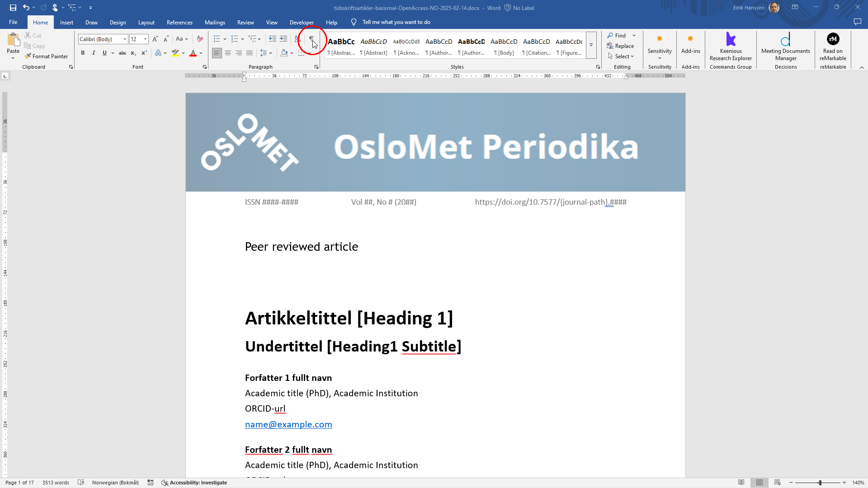The image size is (868, 488).
Task: Toggle bold formatting
Action: [83, 53]
